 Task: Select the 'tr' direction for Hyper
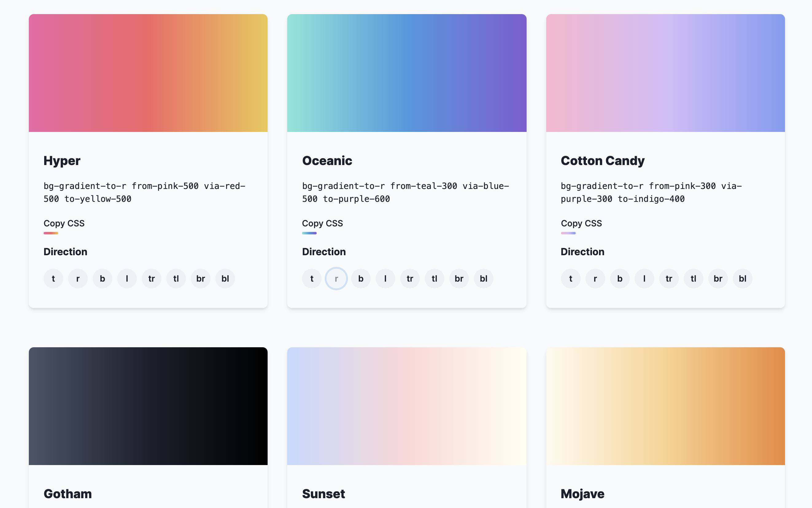click(151, 278)
